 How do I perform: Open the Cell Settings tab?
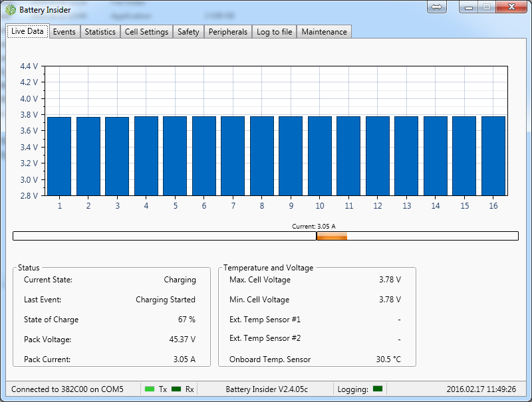[146, 32]
